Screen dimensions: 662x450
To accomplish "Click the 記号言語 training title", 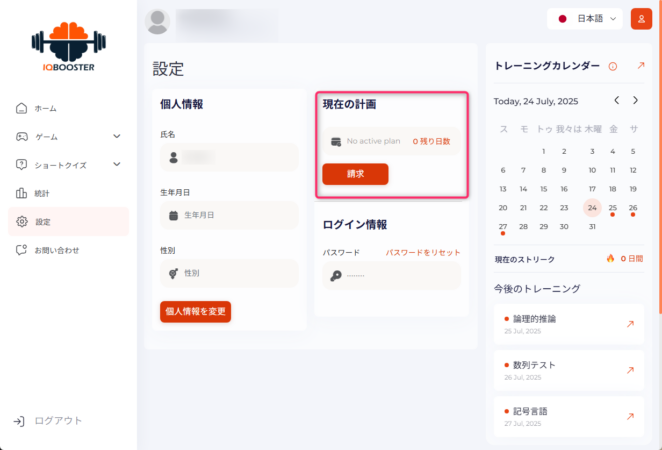I will point(530,411).
